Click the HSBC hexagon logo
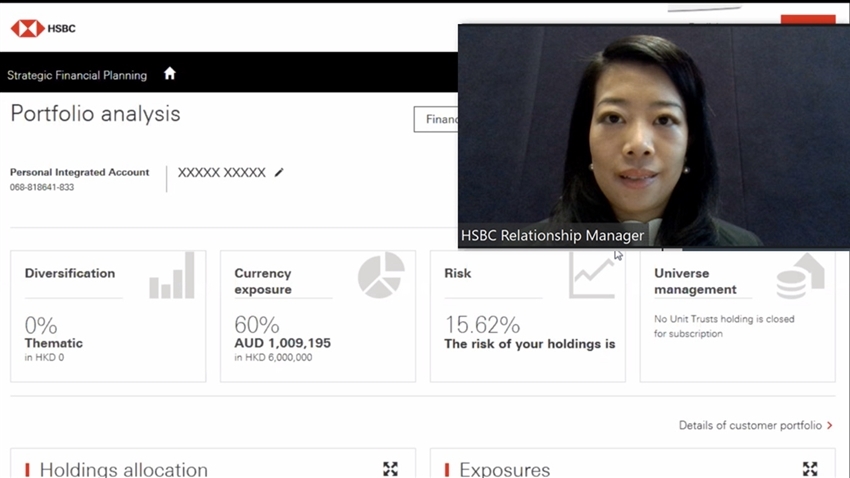Image resolution: width=850 pixels, height=478 pixels. pos(28,28)
